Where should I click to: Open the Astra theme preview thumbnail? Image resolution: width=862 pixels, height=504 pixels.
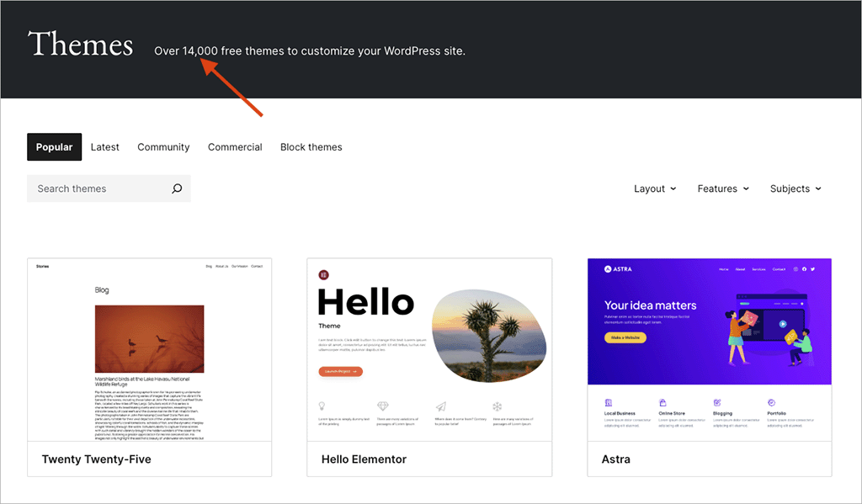coord(709,349)
